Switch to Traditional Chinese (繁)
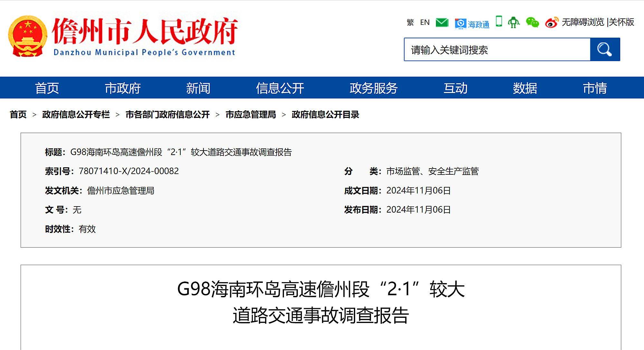This screenshot has height=350, width=644. 410,22
